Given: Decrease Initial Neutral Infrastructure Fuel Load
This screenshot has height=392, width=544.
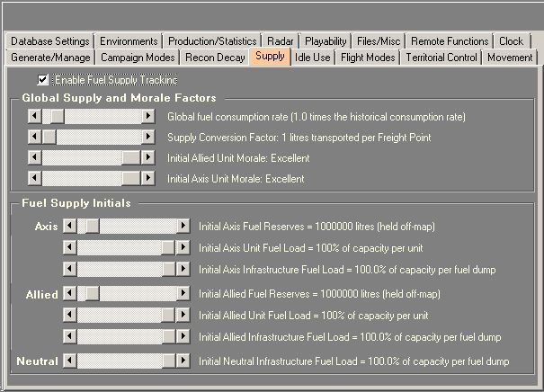Looking at the screenshot, I should [70, 361].
